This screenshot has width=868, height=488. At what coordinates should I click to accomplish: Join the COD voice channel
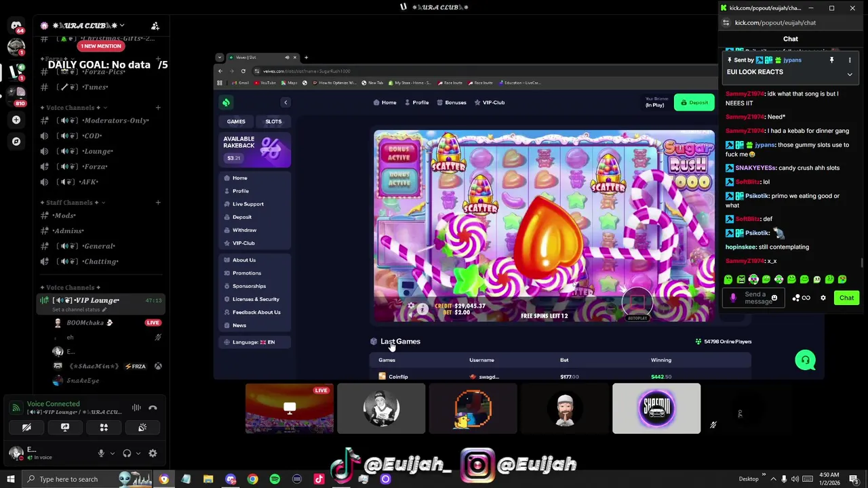102,136
